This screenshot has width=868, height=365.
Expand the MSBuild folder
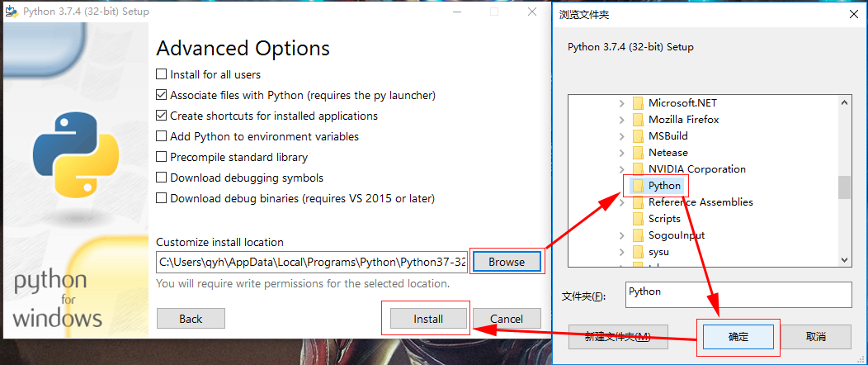coord(621,136)
